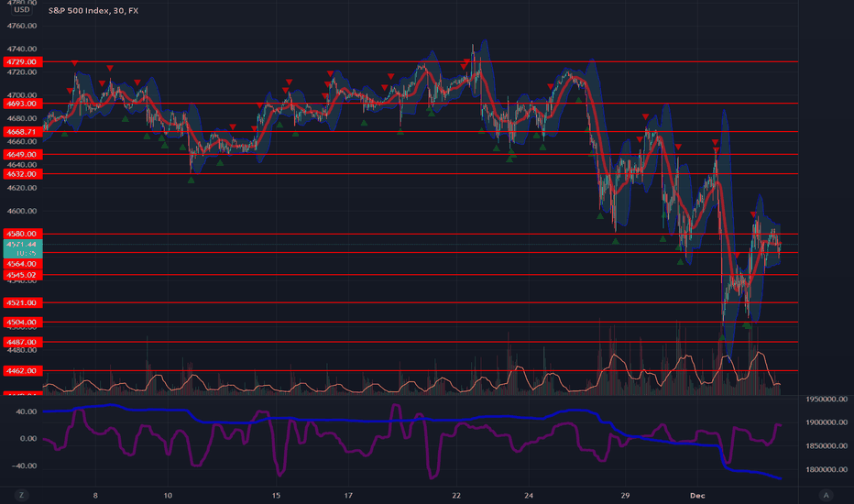Select the 4693.00 horizontal line price label

coord(22,104)
